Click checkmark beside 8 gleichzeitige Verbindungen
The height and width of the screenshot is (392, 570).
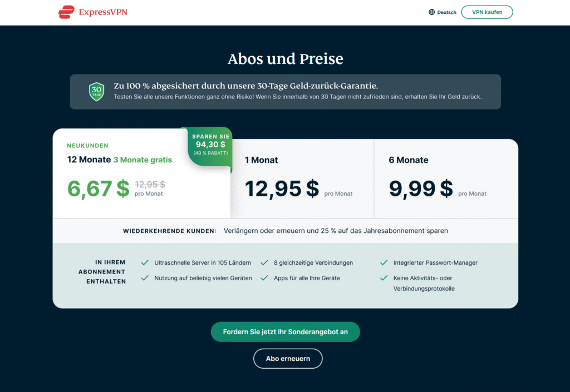coord(264,262)
